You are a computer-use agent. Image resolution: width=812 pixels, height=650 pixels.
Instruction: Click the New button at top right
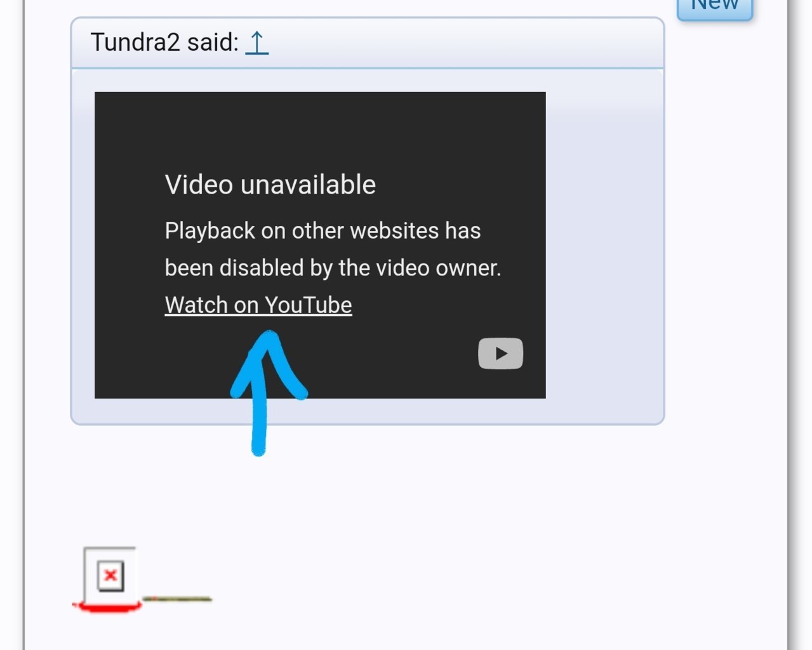pos(715,8)
